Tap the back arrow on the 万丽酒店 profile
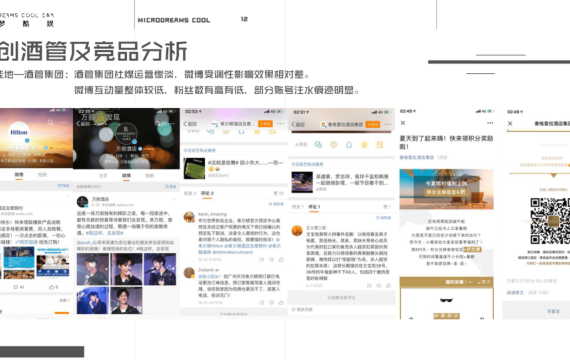This screenshot has width=570, height=360. point(78,124)
